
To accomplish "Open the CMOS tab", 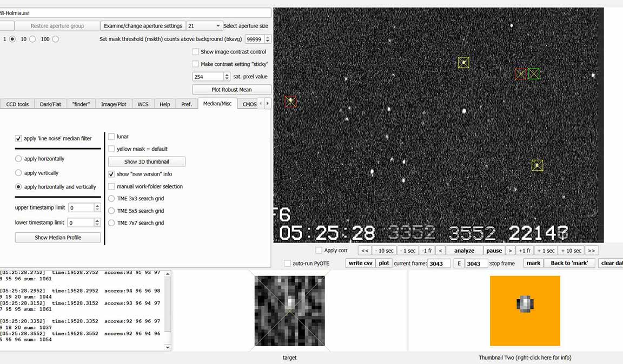I will (x=249, y=104).
